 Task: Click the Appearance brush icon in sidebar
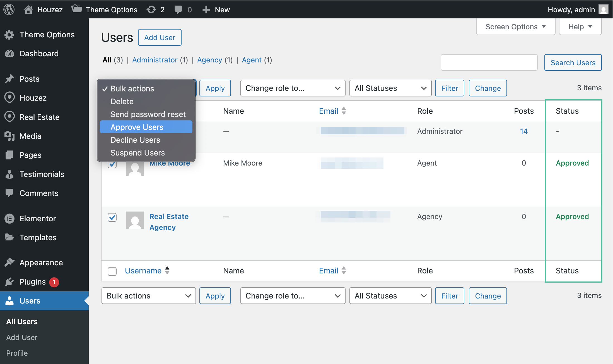pyautogui.click(x=9, y=262)
